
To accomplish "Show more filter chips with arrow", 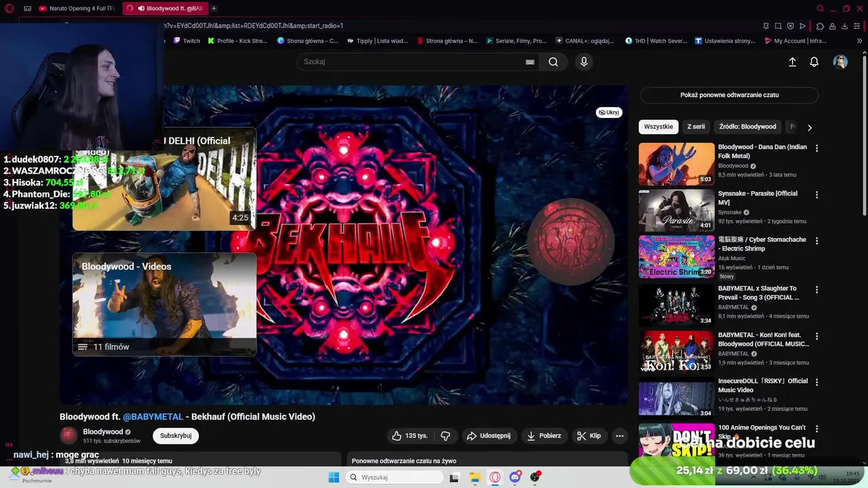I will click(x=809, y=127).
